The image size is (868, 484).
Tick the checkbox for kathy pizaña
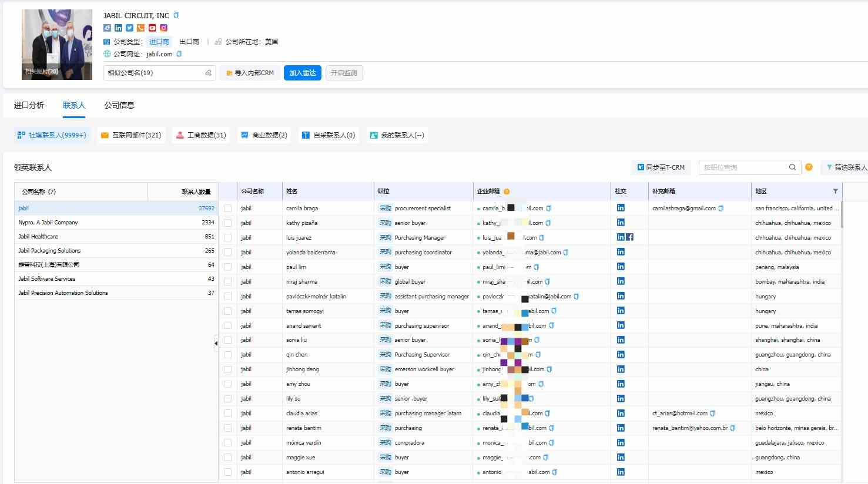click(227, 223)
